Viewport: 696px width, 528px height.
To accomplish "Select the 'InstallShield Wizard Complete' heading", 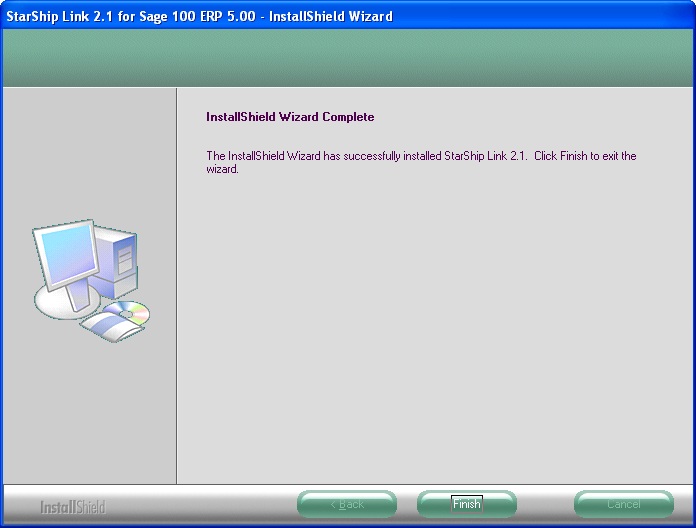I will (290, 117).
